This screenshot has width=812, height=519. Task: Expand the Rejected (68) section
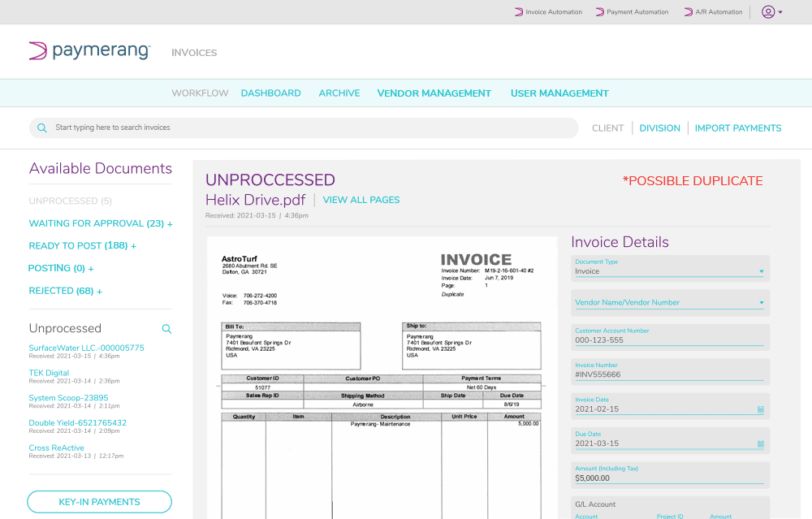click(65, 291)
